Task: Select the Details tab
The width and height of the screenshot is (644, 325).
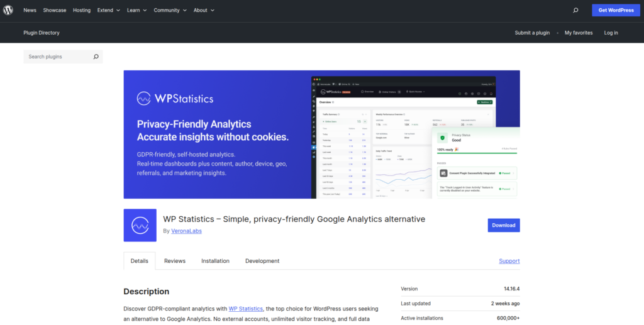Action: coord(139,261)
